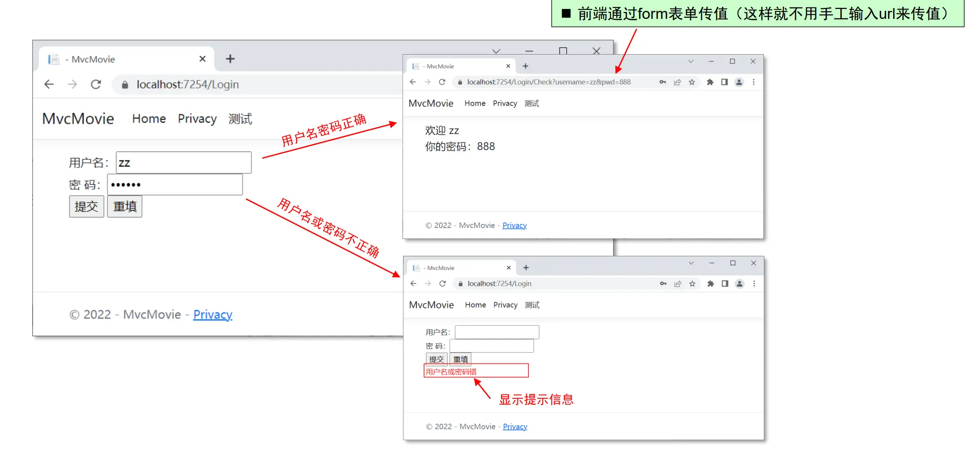This screenshot has width=980, height=457.
Task: Open footer Privacy link in top-right window
Action: coord(514,226)
